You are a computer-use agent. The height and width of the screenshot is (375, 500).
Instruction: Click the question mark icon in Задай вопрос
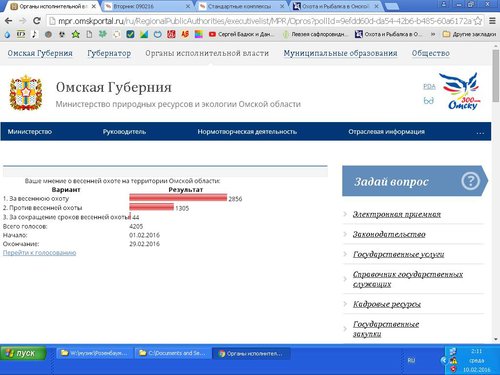(471, 181)
